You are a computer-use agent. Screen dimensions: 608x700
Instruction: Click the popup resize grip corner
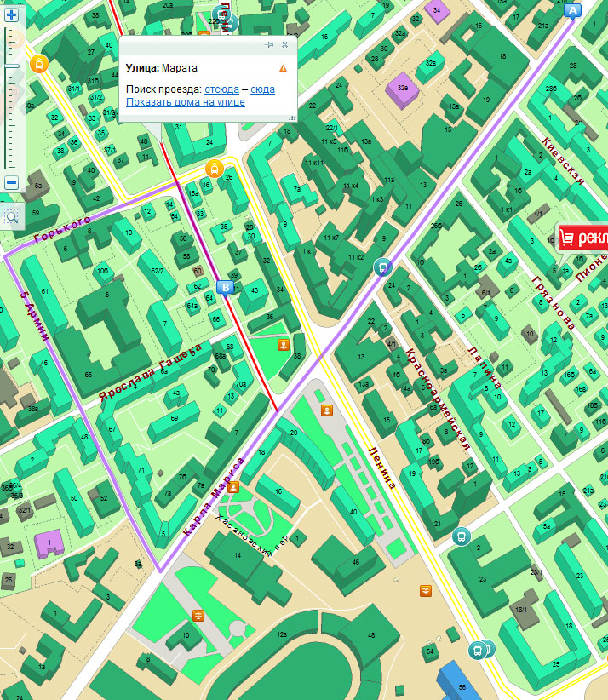pos(293,118)
